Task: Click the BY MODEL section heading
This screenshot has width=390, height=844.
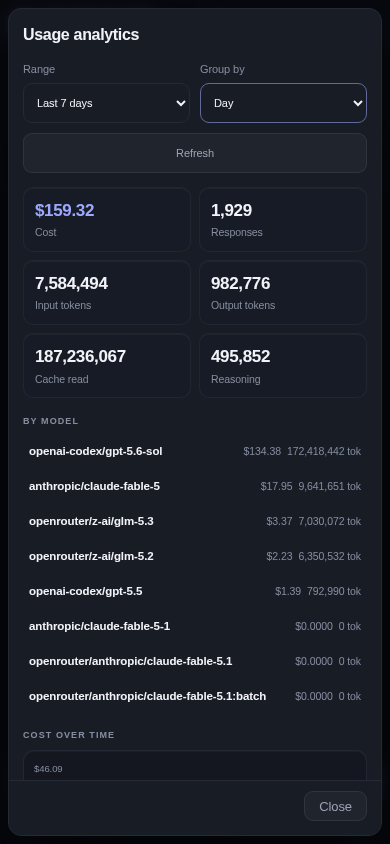Action: [x=51, y=421]
